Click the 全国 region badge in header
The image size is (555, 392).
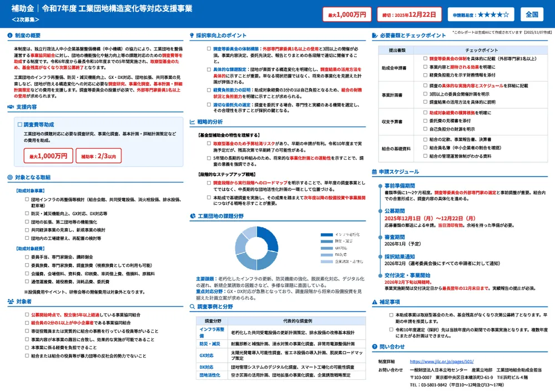point(532,14)
